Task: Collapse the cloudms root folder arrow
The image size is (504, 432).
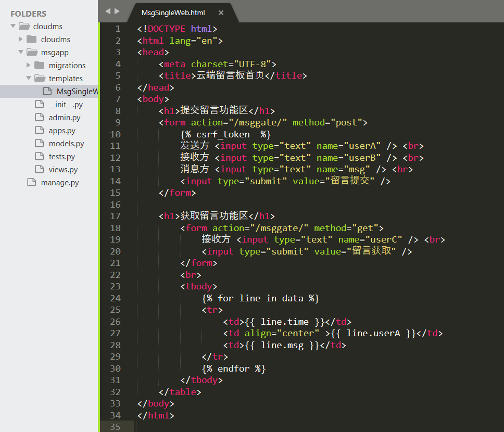Action: 13,26
